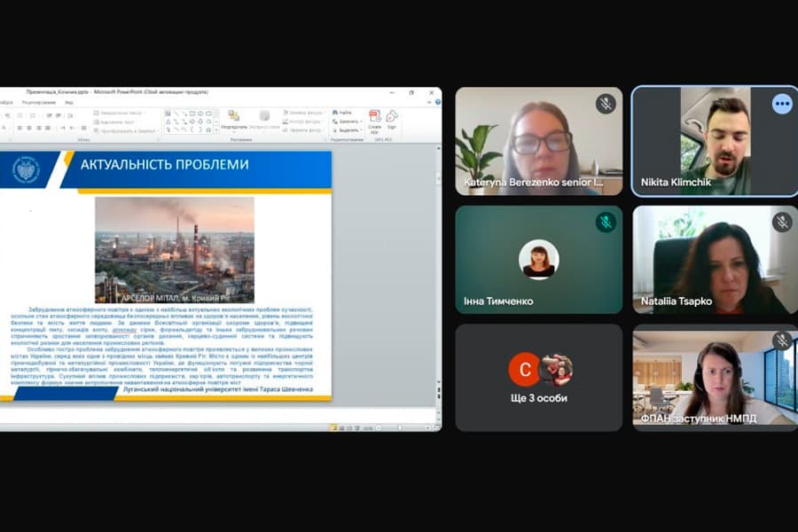Expand the shapes gallery with More arrow
Screen dimensions: 798x532
point(216,129)
